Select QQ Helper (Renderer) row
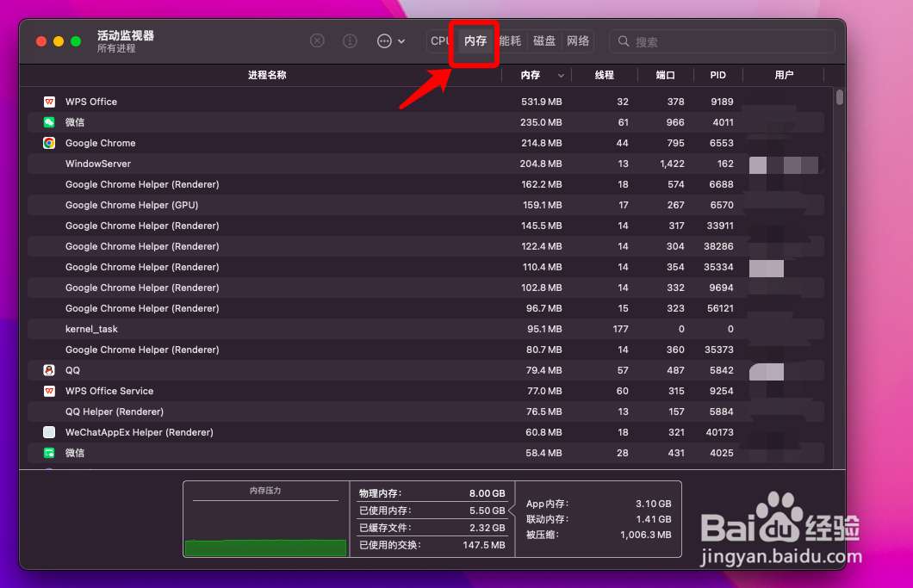 coord(425,412)
